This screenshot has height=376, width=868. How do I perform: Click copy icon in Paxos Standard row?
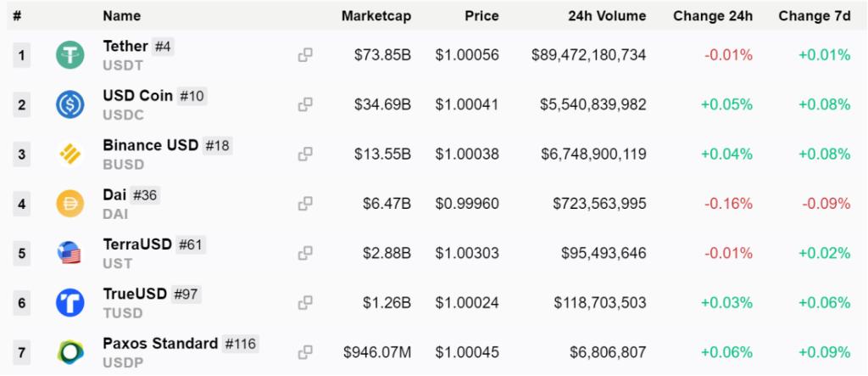coord(305,351)
